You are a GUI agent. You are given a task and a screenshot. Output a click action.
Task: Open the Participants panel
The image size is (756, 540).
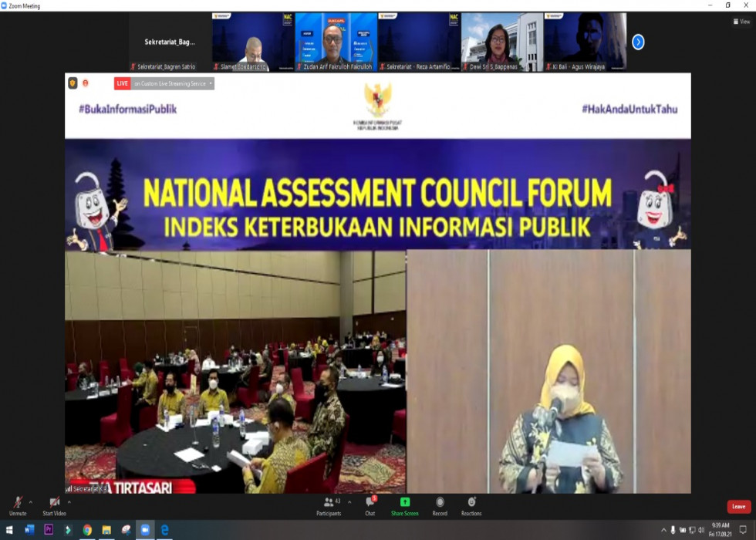click(329, 502)
